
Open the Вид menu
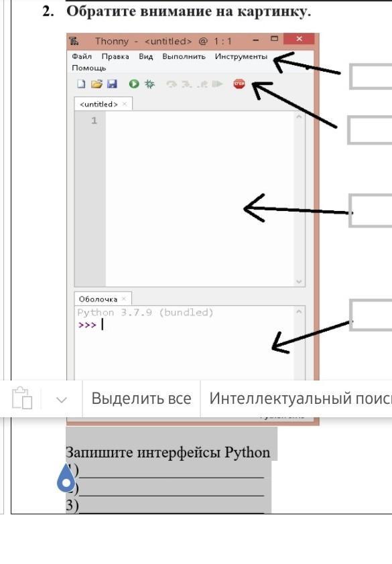(x=146, y=56)
